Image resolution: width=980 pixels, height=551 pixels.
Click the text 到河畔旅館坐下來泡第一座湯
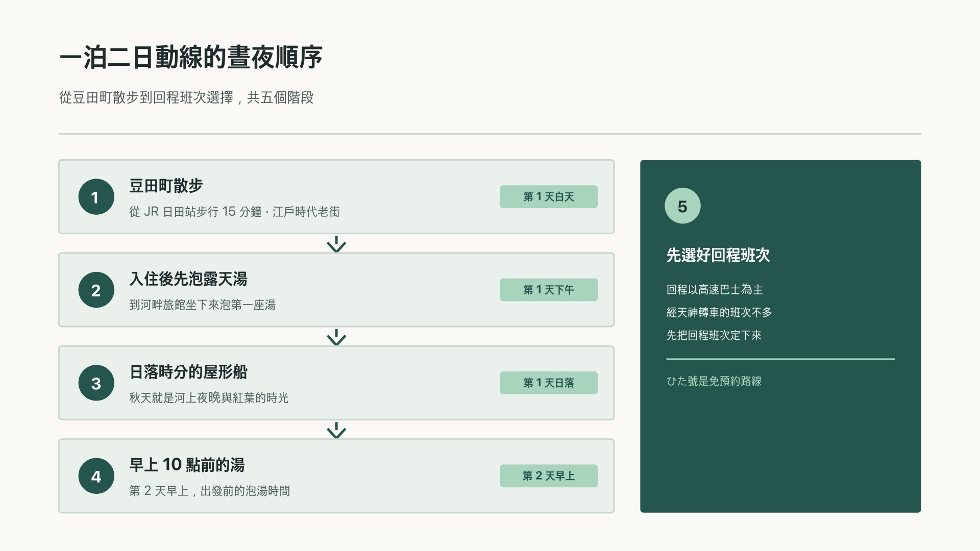(x=202, y=305)
